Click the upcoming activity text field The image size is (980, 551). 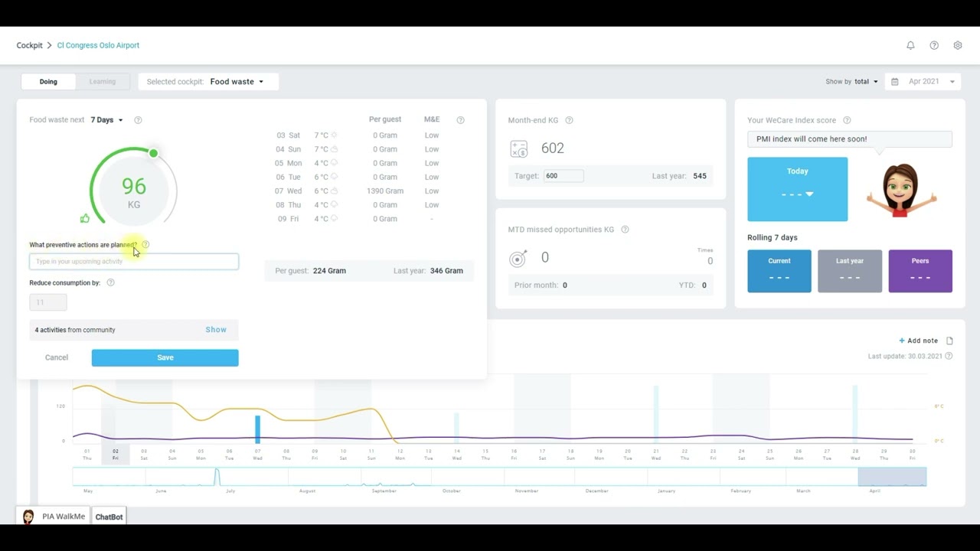pos(134,262)
